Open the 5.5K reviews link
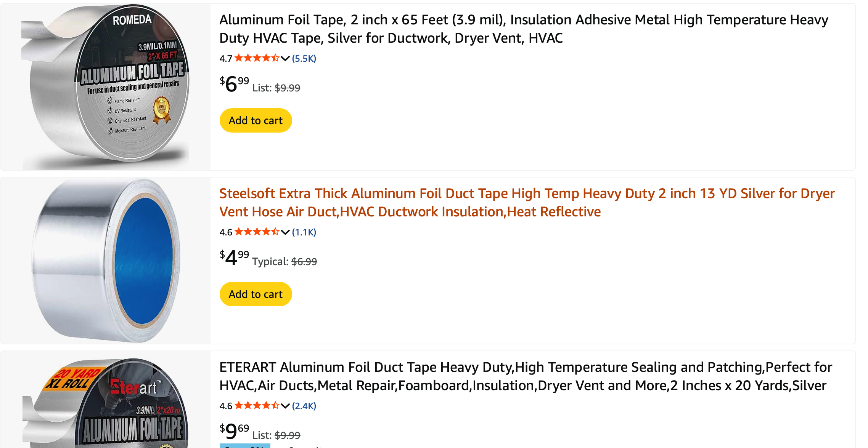 pyautogui.click(x=304, y=59)
